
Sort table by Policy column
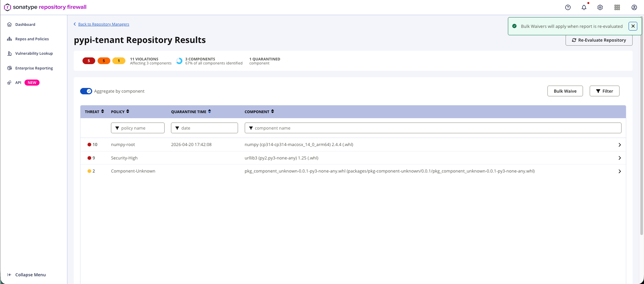[x=120, y=111]
